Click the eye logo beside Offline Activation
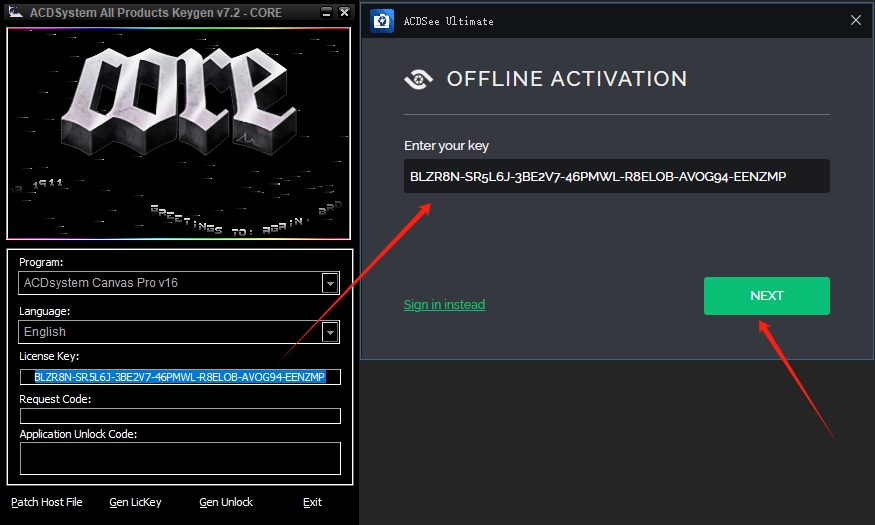This screenshot has width=875, height=525. tap(419, 79)
